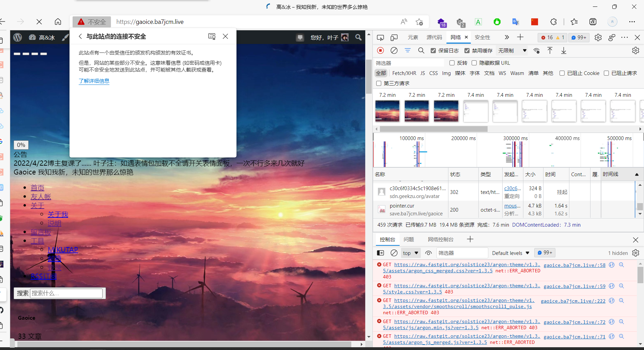Disable the 禁用缓存 checkbox
Viewport: 644px width, 350px height.
click(467, 50)
